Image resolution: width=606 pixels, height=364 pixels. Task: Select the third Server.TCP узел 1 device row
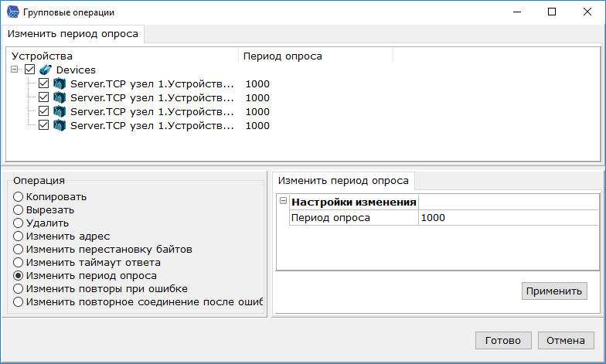coord(151,111)
